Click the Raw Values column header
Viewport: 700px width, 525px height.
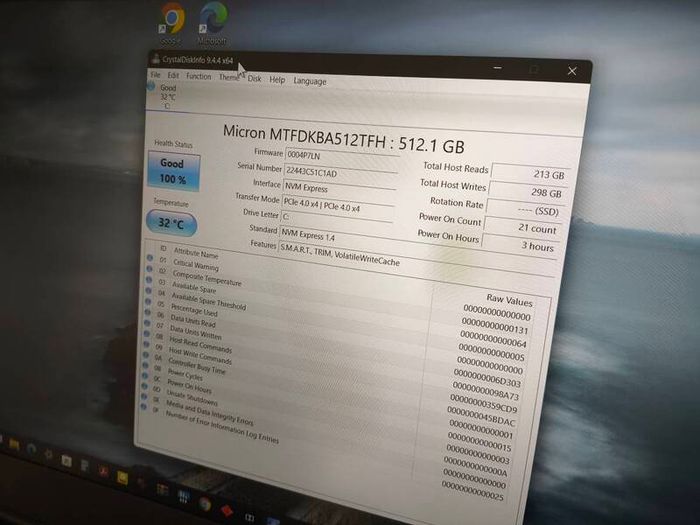(509, 300)
